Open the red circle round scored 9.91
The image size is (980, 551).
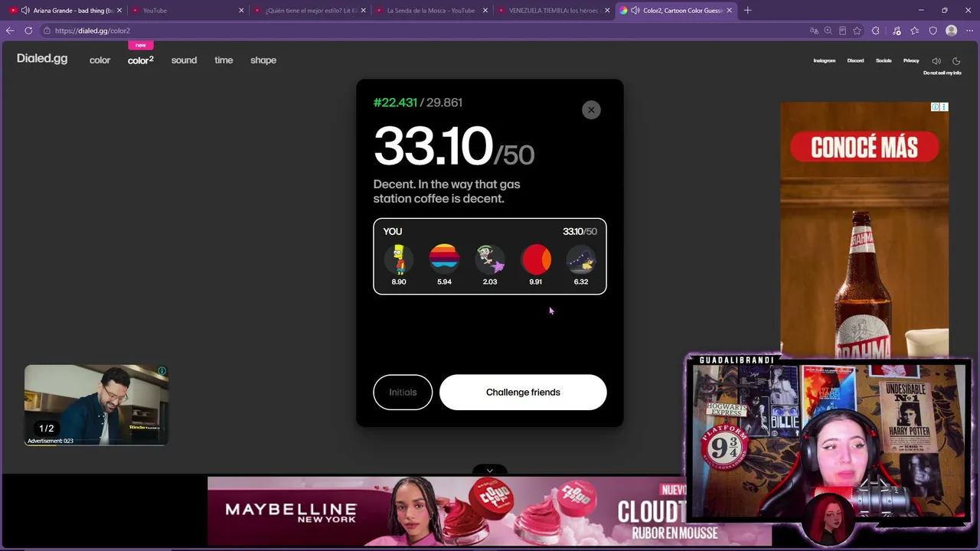point(535,260)
